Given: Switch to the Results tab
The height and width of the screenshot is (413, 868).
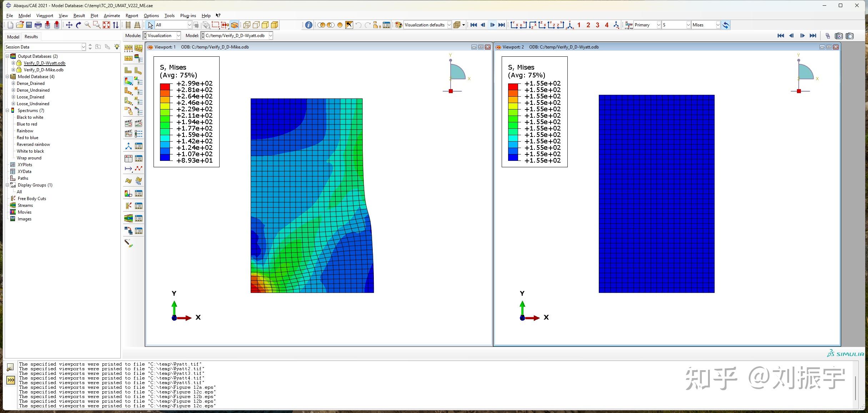Looking at the screenshot, I should [31, 36].
